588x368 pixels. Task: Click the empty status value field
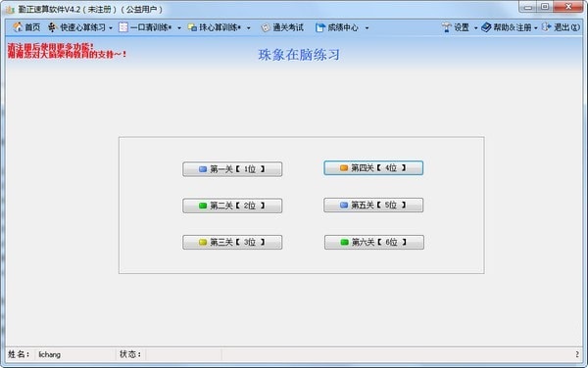click(x=183, y=354)
